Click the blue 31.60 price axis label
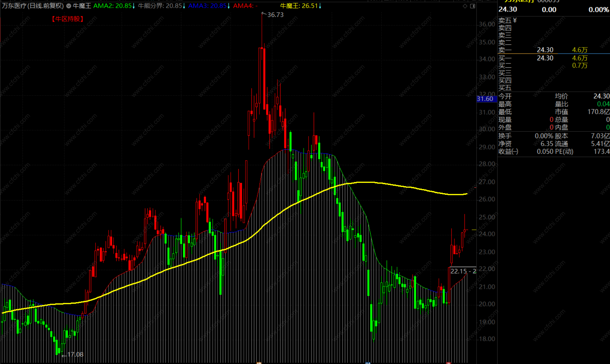The height and width of the screenshot is (364, 610). (485, 99)
